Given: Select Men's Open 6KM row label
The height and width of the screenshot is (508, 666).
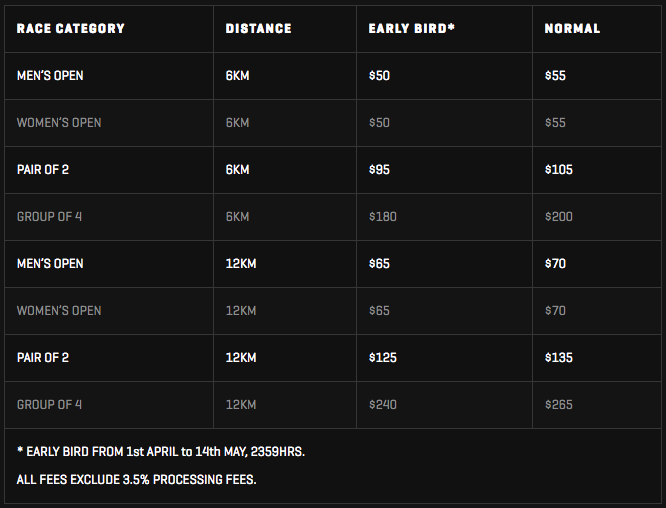Looking at the screenshot, I should [x=50, y=76].
